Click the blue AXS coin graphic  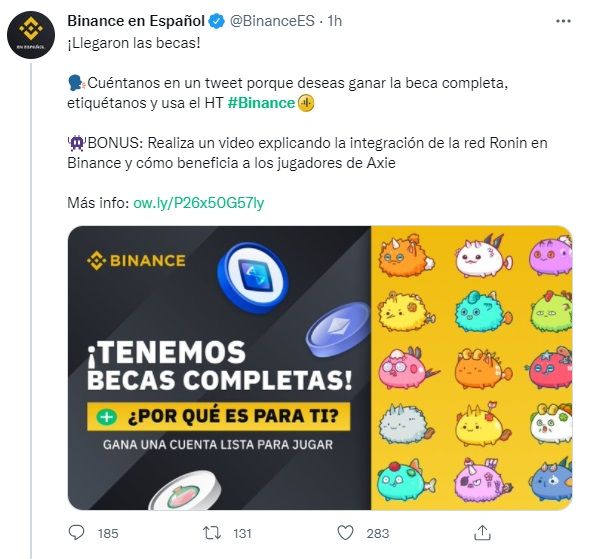[x=253, y=278]
